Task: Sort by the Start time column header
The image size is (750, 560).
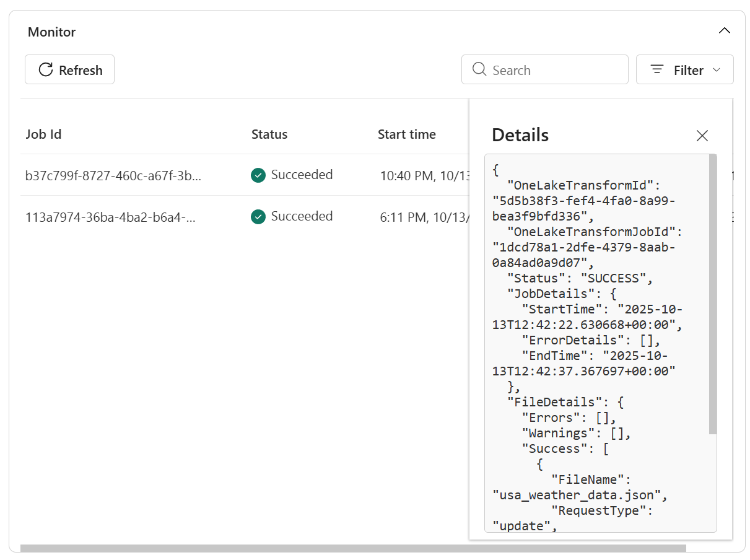Action: pyautogui.click(x=406, y=134)
